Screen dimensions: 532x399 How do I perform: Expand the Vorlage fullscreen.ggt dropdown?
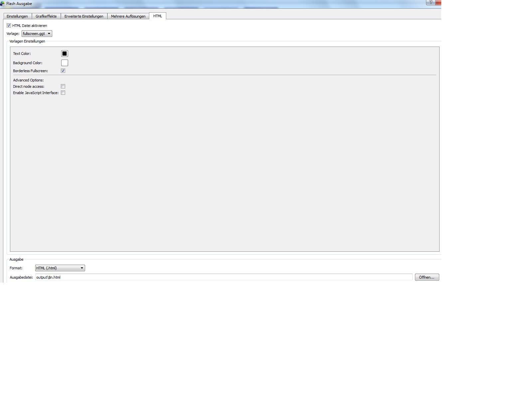[x=37, y=34]
